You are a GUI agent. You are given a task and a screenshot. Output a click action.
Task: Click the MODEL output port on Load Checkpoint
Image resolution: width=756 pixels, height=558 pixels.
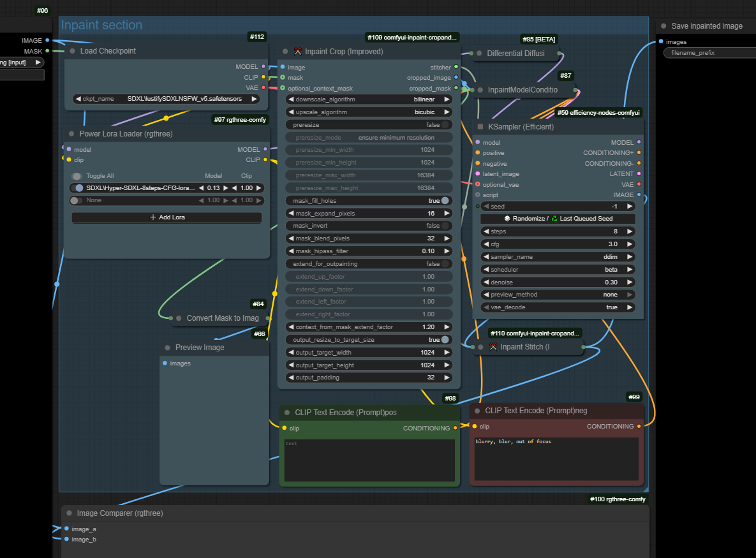pos(263,66)
